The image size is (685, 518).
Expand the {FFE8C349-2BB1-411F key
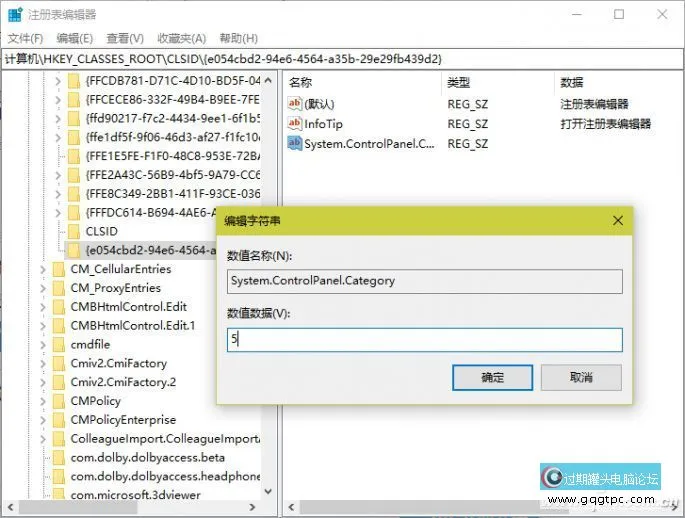point(58,193)
